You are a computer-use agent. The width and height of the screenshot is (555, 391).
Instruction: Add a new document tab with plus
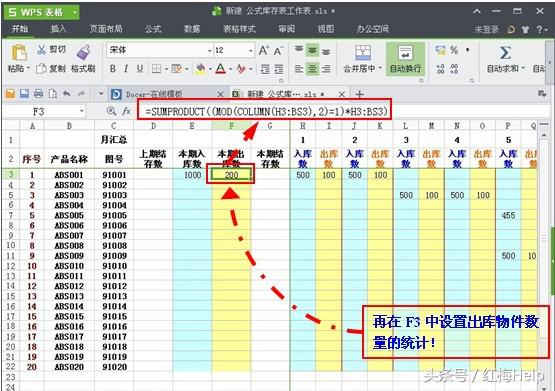[360, 94]
